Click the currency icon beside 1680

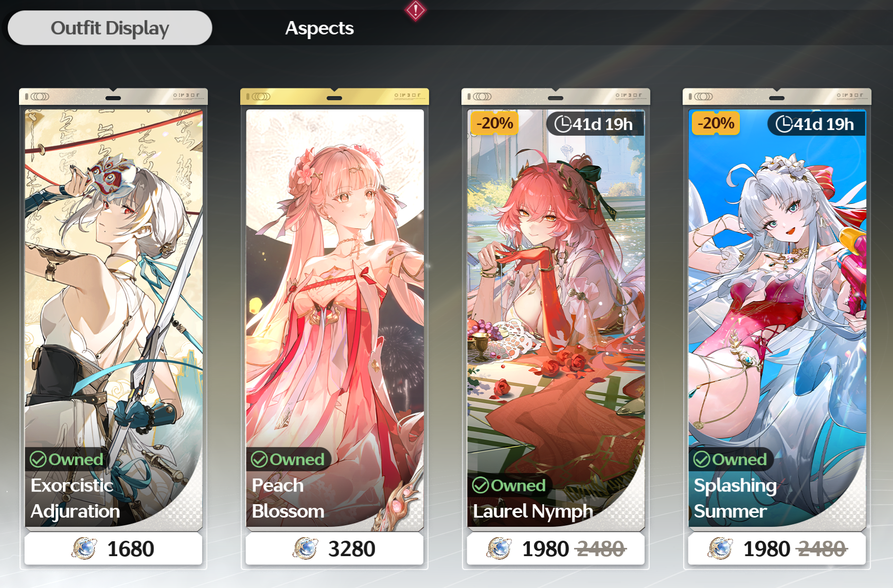click(x=84, y=548)
